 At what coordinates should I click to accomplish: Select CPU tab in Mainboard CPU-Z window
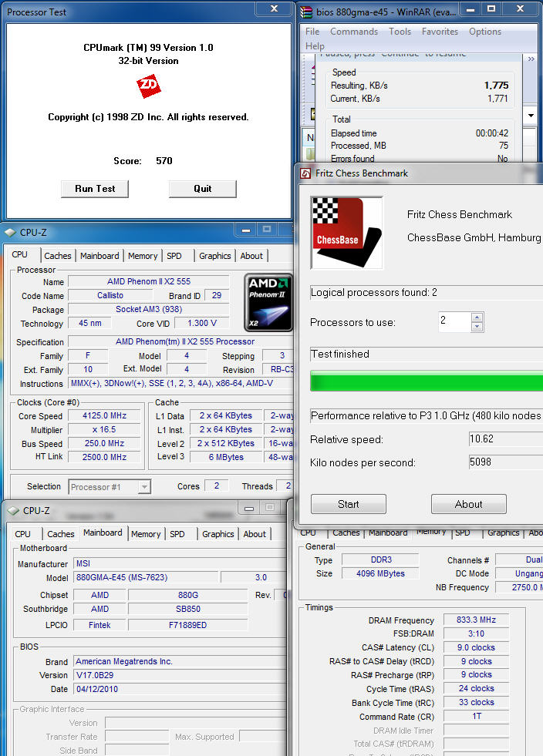coord(22,534)
